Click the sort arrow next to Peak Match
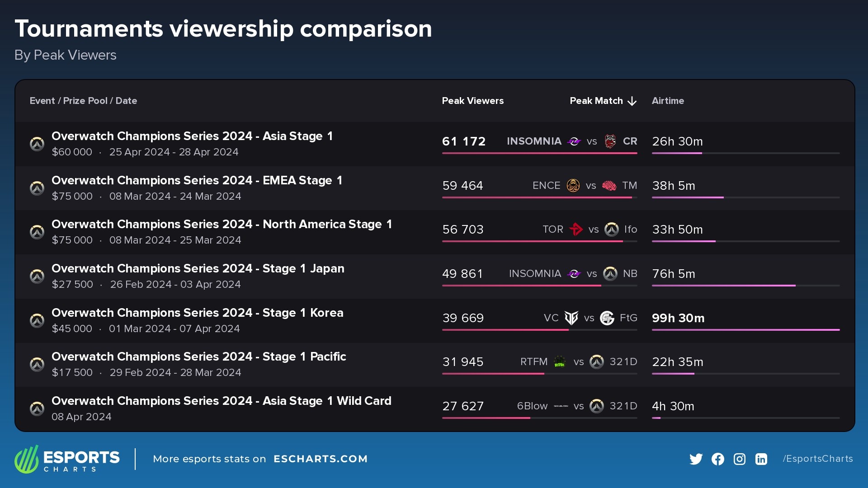The image size is (868, 488). click(632, 101)
